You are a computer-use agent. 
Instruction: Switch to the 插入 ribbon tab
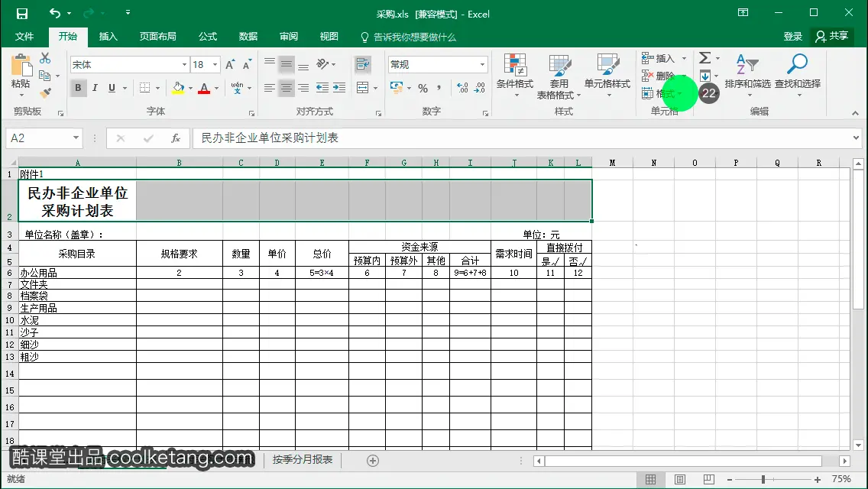[108, 37]
